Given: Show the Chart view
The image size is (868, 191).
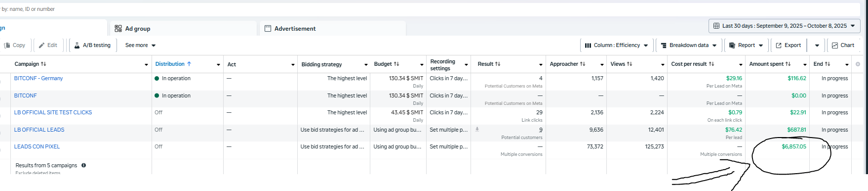Looking at the screenshot, I should 843,45.
